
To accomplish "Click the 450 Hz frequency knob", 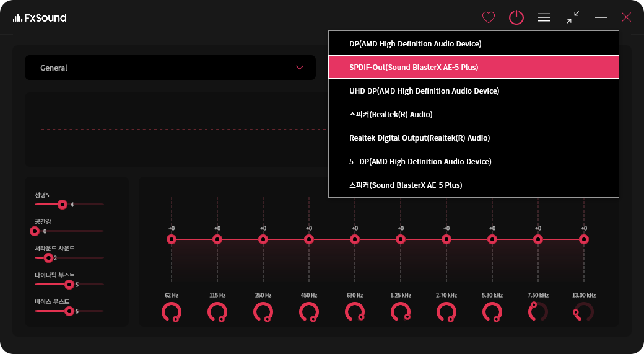I will click(309, 312).
